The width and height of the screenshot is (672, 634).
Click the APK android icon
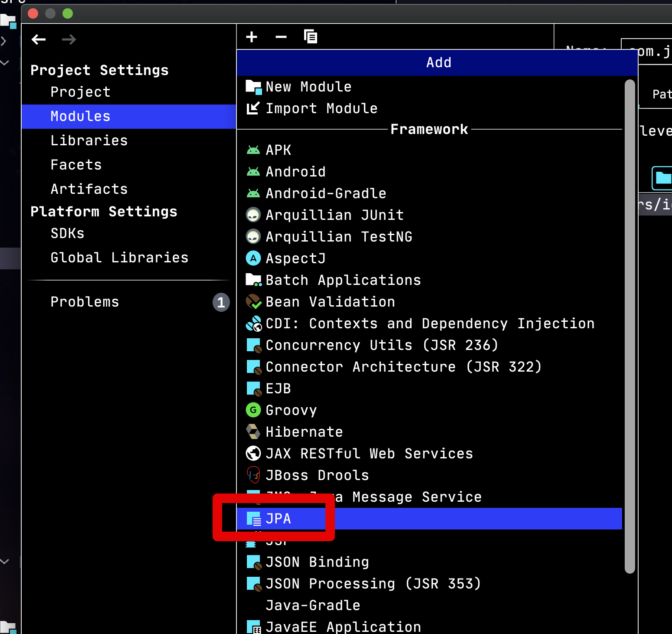tap(253, 150)
